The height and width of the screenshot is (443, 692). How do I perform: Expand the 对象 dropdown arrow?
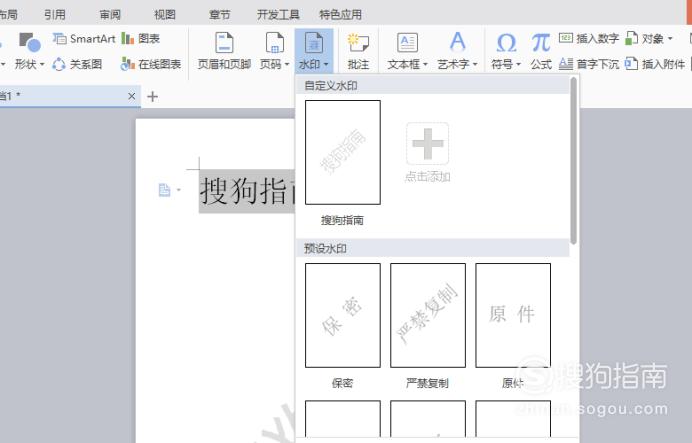[670, 39]
